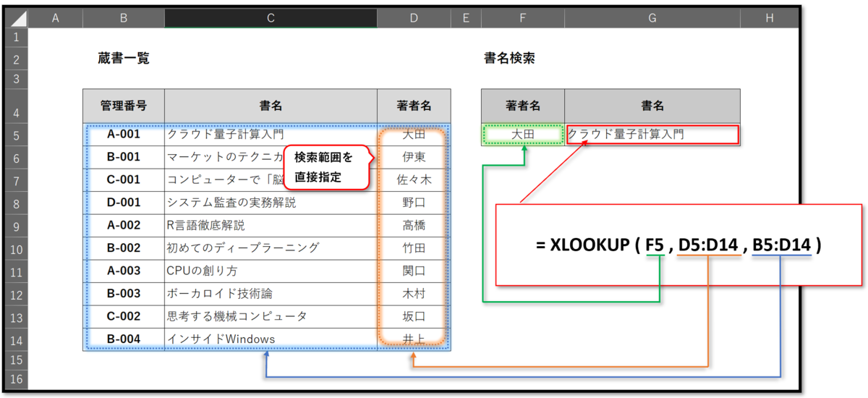Select author 大田 in column D

point(414,135)
